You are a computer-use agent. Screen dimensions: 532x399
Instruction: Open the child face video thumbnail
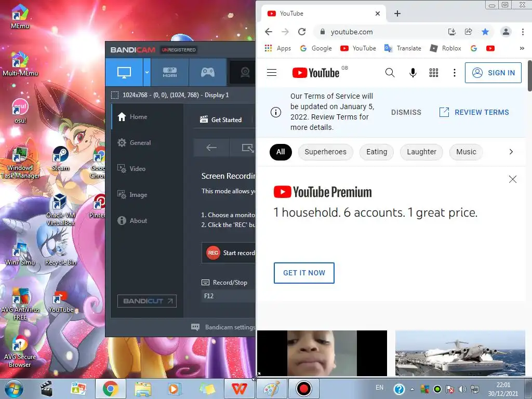click(322, 353)
